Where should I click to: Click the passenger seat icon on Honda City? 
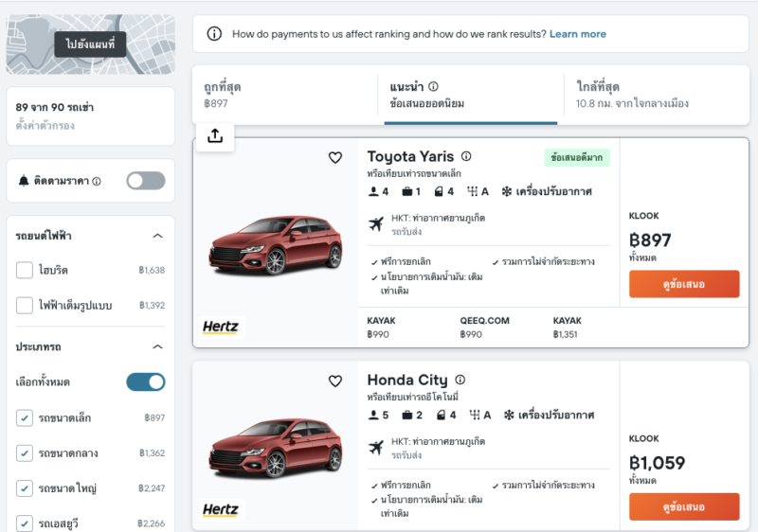click(x=373, y=416)
